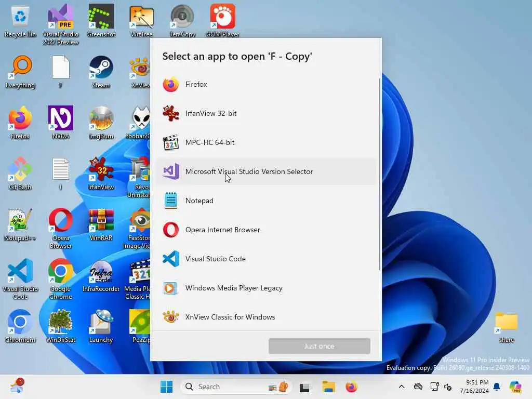This screenshot has width=532, height=399.
Task: Select the Opera Browser desktop shortcut
Action: tap(61, 228)
